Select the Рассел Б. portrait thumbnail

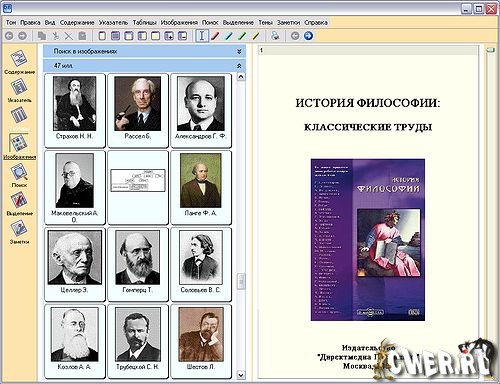click(x=138, y=110)
